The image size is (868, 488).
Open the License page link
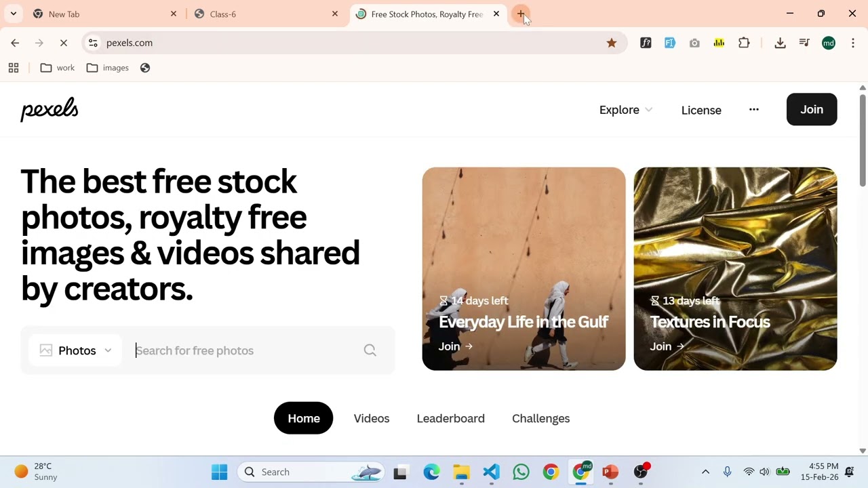coord(701,110)
